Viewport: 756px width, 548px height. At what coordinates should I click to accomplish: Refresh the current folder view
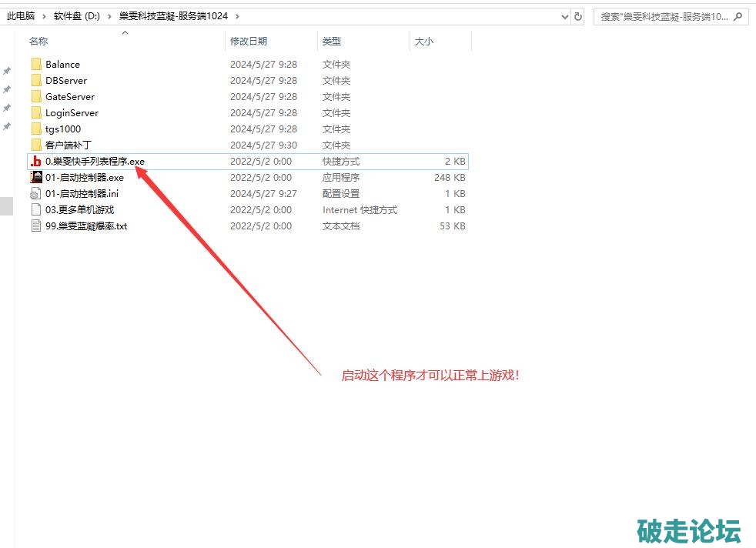(x=578, y=16)
